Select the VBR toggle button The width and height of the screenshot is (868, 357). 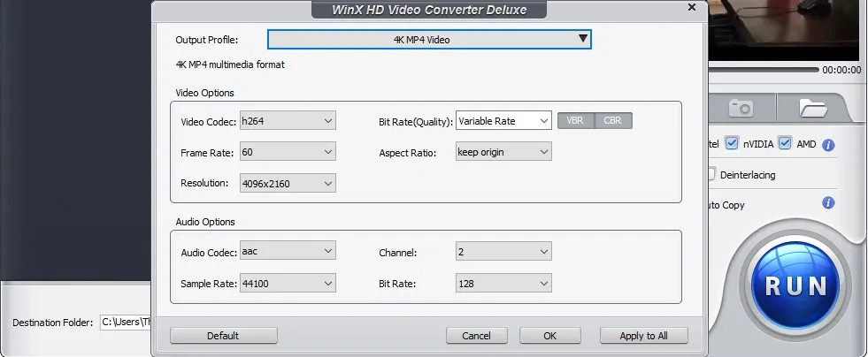coord(576,120)
